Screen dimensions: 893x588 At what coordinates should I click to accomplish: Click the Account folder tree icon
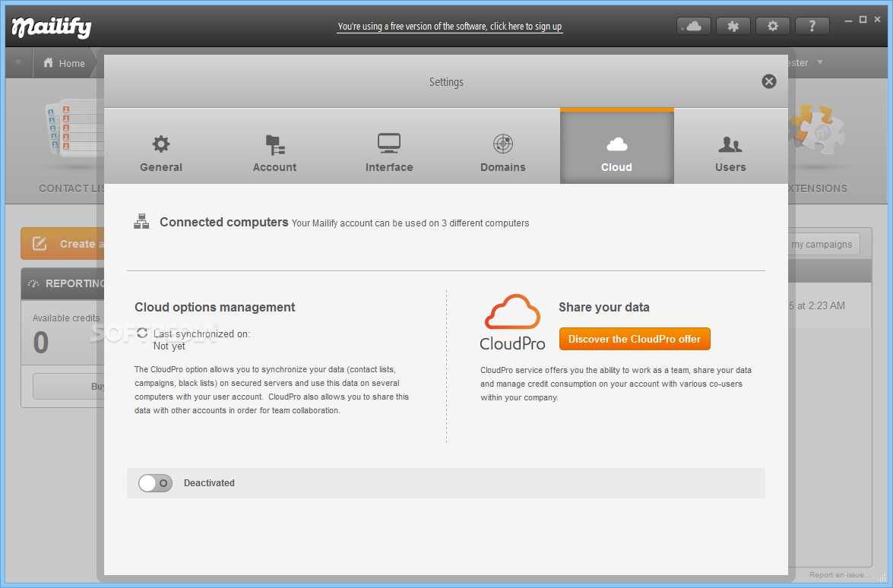(x=275, y=144)
